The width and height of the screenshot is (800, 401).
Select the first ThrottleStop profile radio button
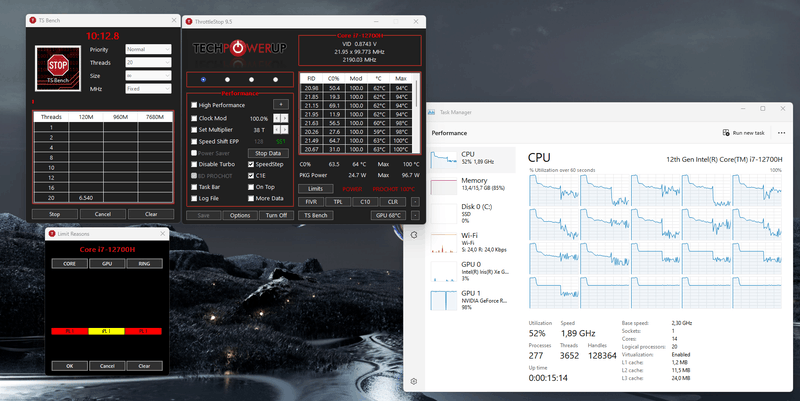(204, 80)
